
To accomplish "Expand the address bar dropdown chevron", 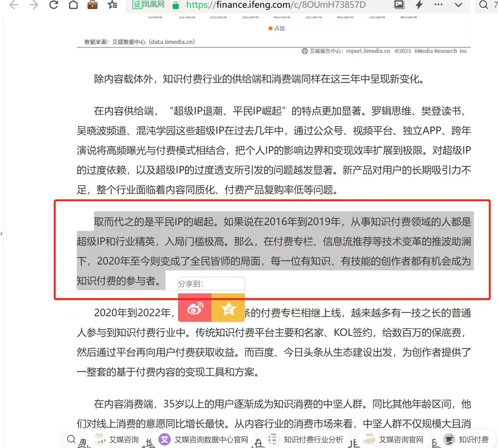I will point(458,5).
